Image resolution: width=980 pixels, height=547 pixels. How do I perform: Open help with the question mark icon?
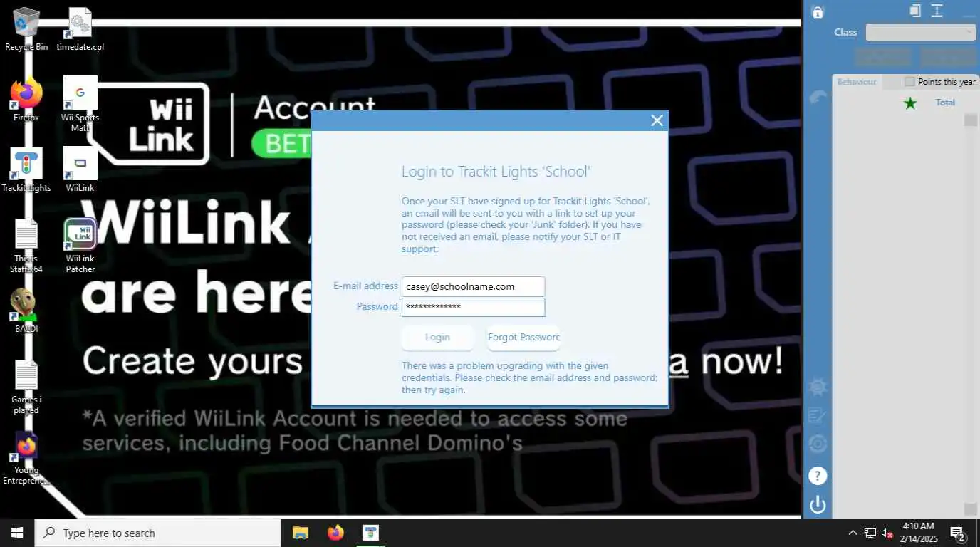point(818,475)
